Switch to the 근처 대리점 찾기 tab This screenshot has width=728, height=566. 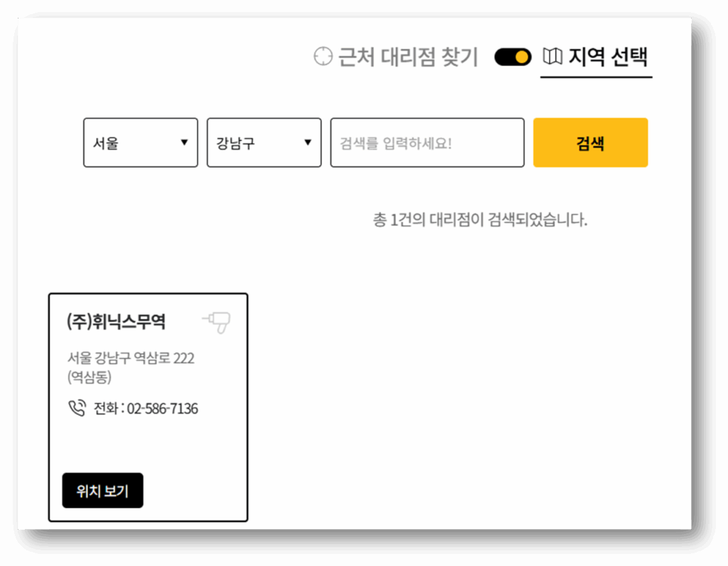(x=395, y=57)
